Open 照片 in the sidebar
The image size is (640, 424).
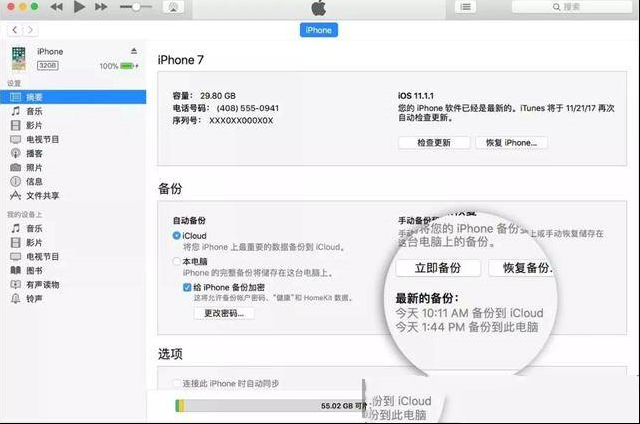[x=73, y=167]
